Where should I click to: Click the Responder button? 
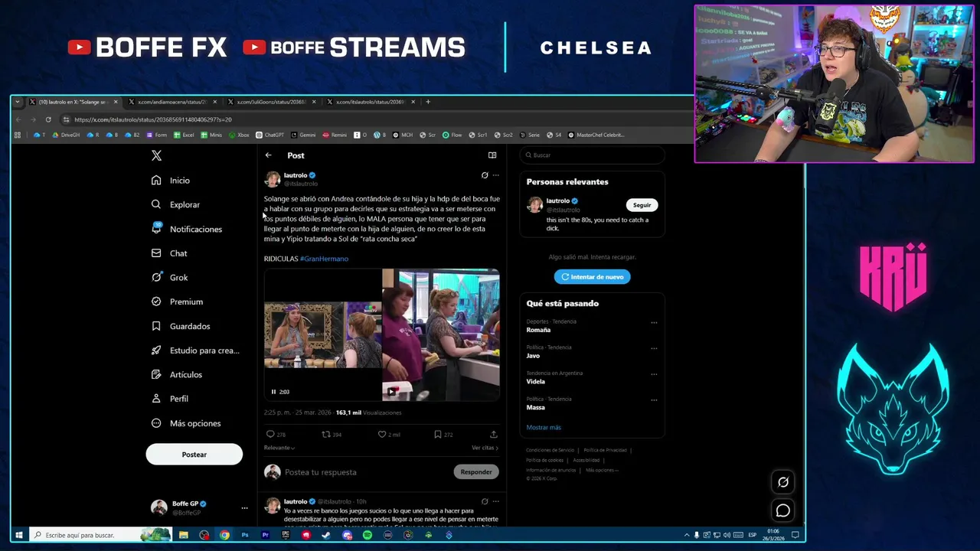476,472
